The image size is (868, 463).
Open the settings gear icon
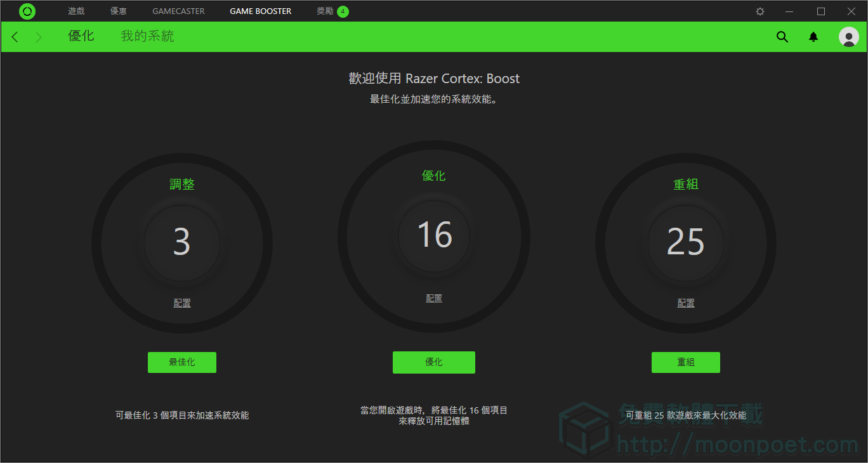point(760,11)
